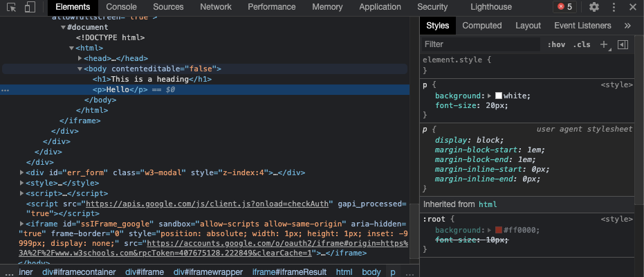Close the DevTools panel

point(632,7)
